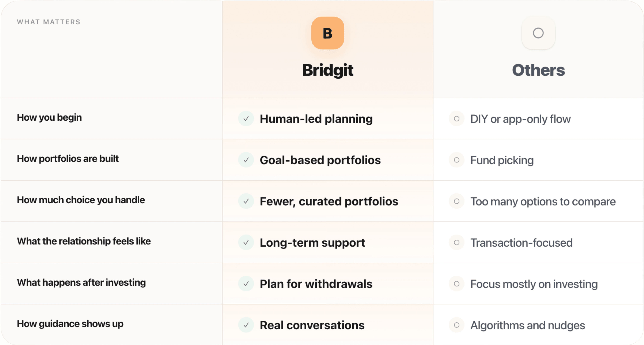Image resolution: width=644 pixels, height=345 pixels.
Task: Click the checkmark beside Human-led planning
Action: point(246,119)
